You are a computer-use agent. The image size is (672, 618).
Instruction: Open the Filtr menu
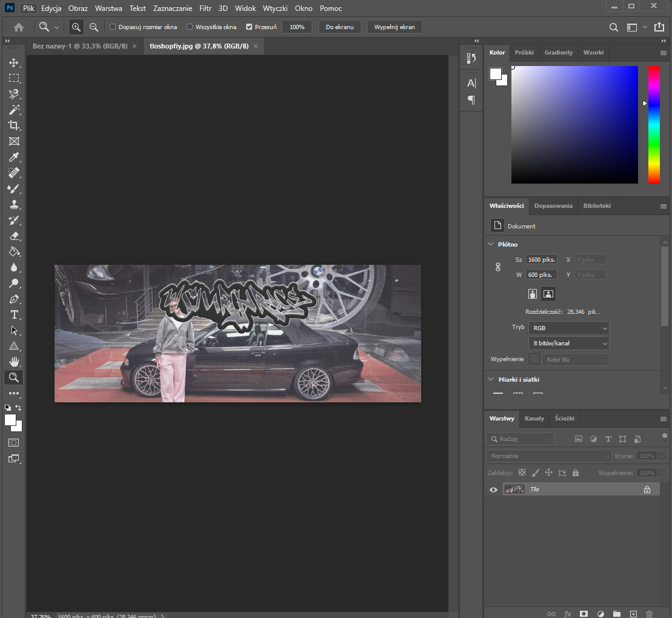[205, 8]
